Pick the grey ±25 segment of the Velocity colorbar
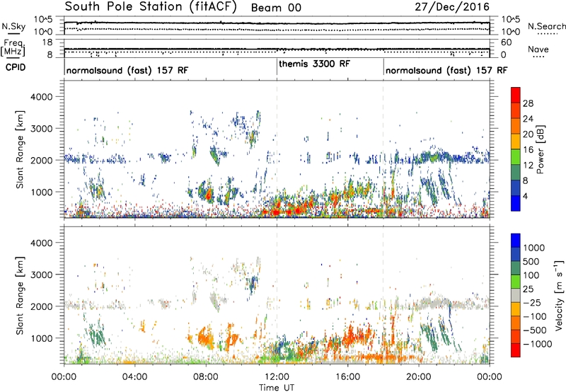 point(516,296)
